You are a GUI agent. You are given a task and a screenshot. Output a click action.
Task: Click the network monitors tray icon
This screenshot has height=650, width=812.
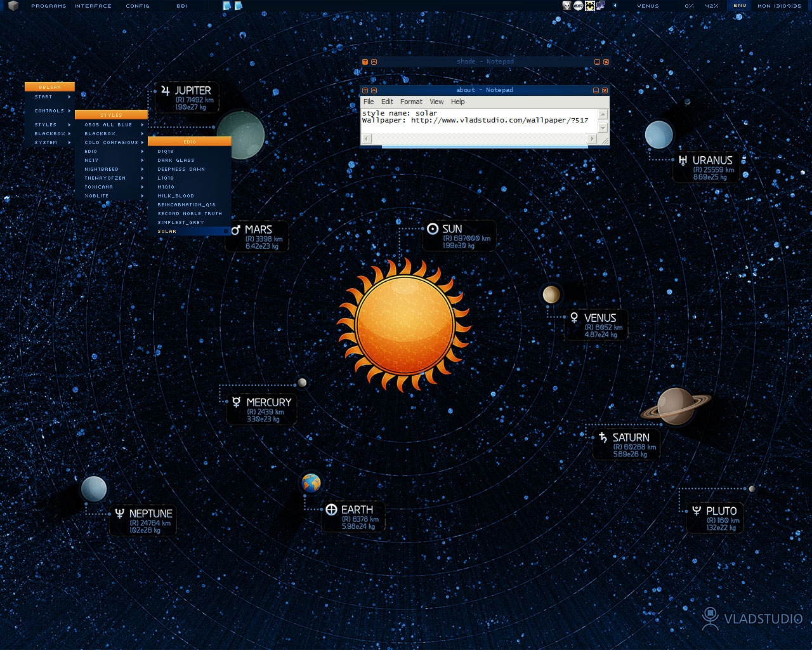tap(600, 6)
